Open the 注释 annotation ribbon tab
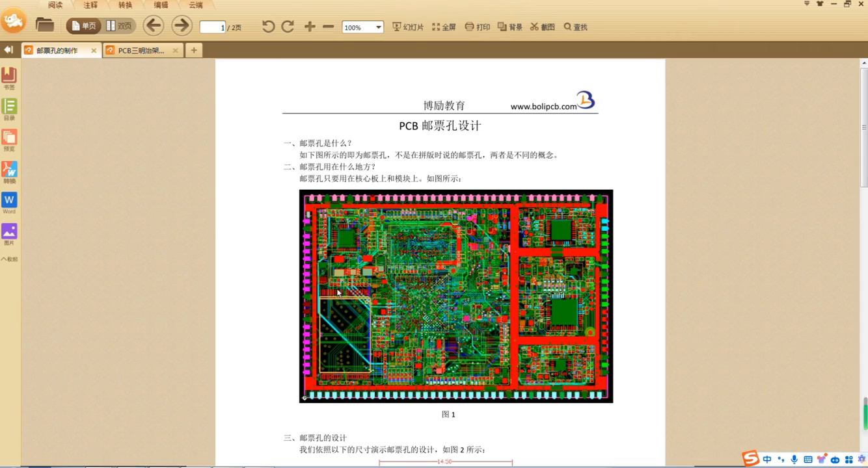868x468 pixels. click(90, 5)
